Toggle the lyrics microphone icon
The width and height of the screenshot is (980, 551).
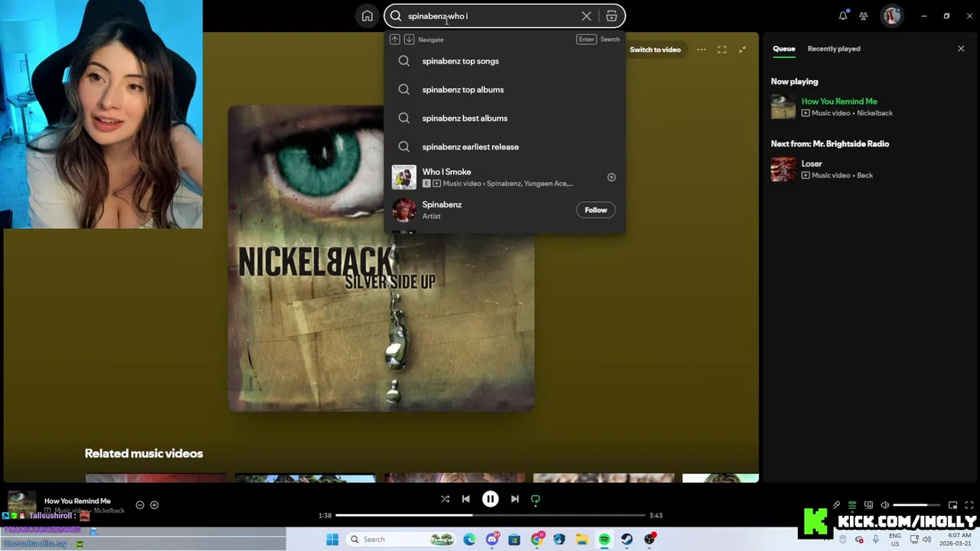(836, 505)
